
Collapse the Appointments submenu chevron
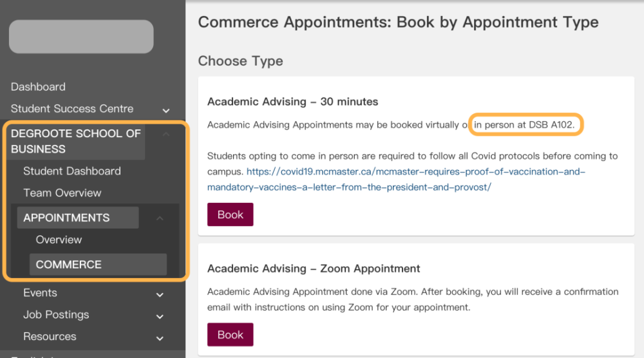tap(160, 218)
